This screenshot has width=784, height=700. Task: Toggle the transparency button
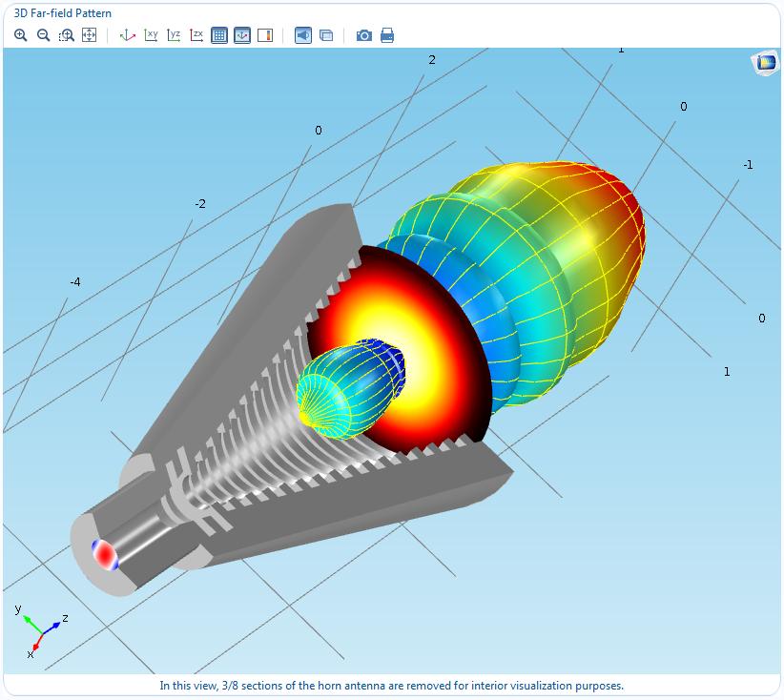coord(326,35)
